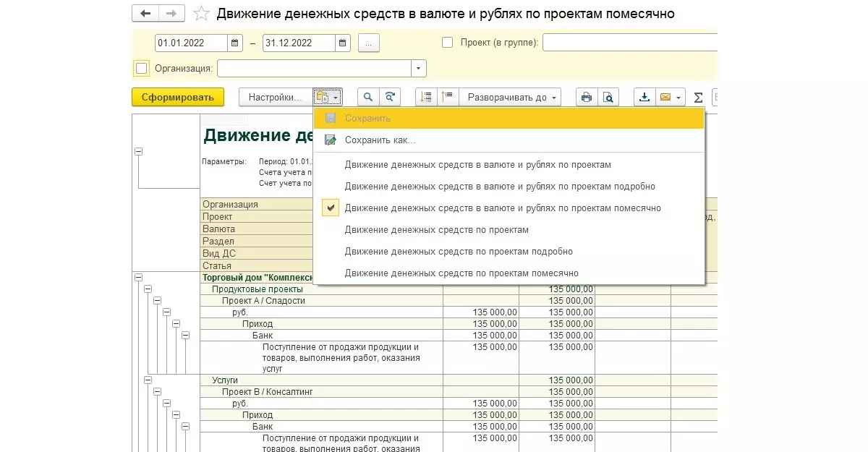Click the magnifier Find icon in toolbar
This screenshot has height=452, width=868.
(x=368, y=97)
